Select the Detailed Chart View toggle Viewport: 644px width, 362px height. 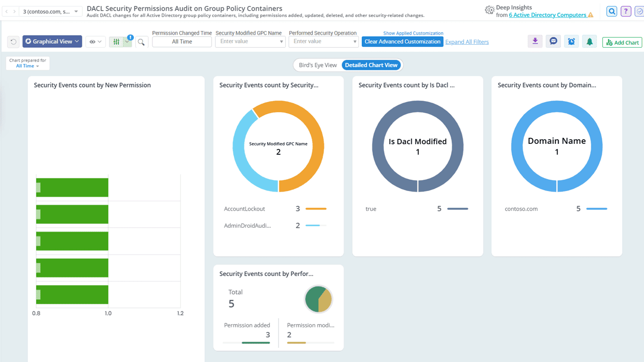pyautogui.click(x=371, y=65)
